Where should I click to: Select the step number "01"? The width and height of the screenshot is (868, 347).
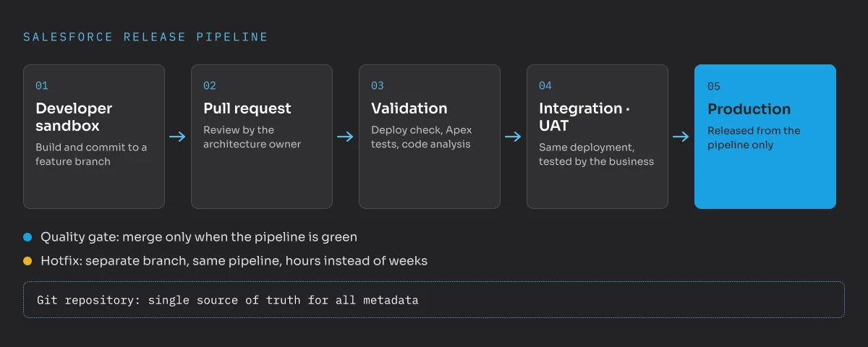[42, 86]
